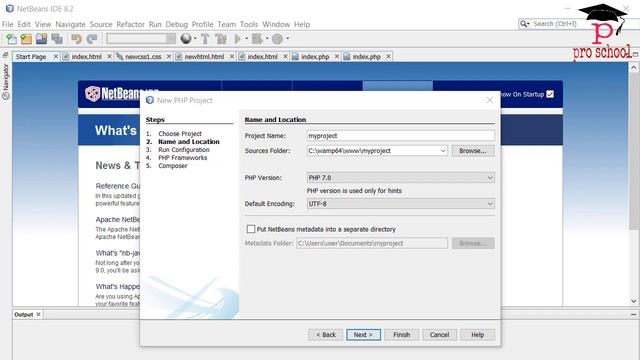Close the newhtml.html tab
Screen dimensions: 640x360
(x=231, y=56)
